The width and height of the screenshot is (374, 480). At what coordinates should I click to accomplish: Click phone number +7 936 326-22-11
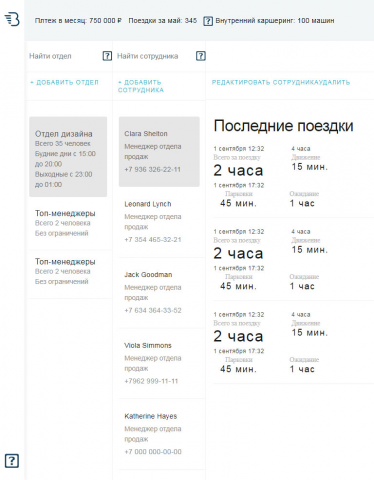coord(153,169)
